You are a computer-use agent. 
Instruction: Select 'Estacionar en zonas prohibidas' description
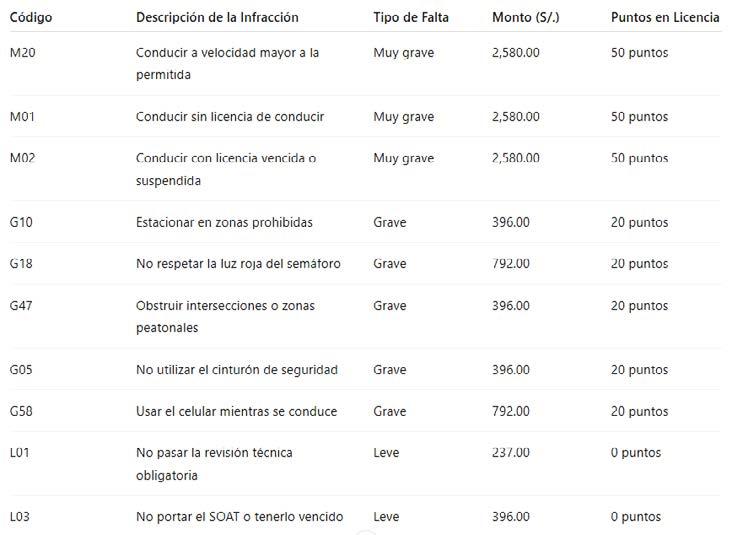point(224,222)
